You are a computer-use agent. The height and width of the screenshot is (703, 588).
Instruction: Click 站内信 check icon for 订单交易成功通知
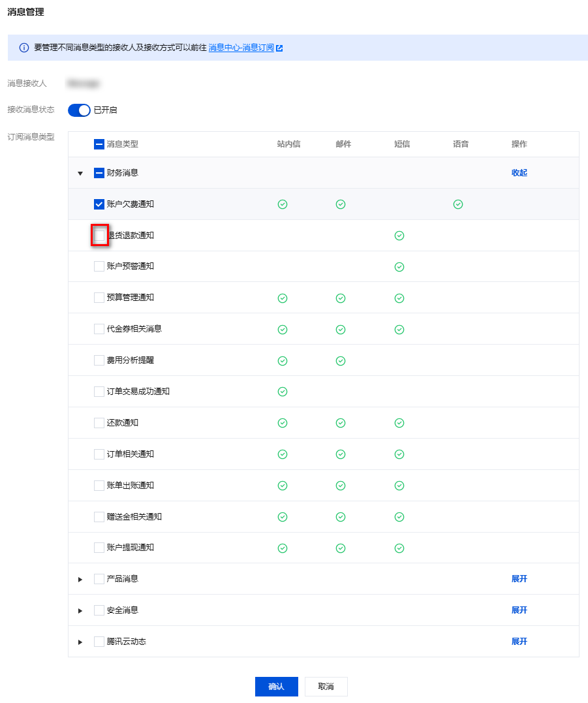click(283, 392)
